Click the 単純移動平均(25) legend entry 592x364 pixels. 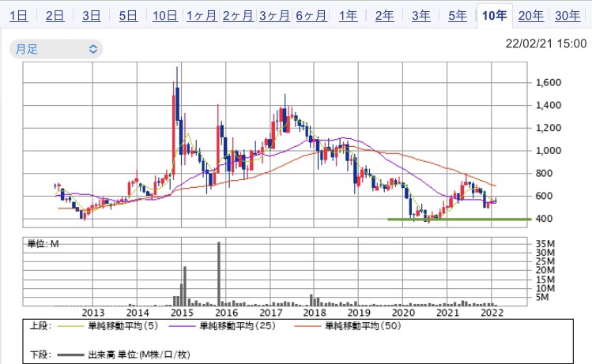click(238, 325)
